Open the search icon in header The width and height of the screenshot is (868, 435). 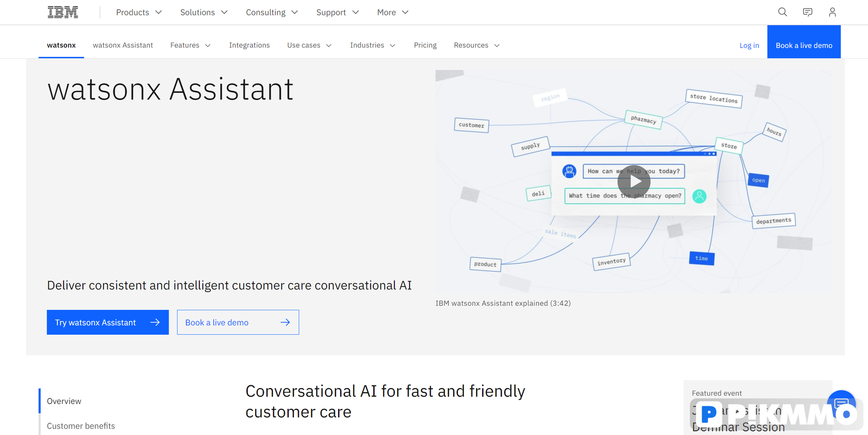coord(783,12)
